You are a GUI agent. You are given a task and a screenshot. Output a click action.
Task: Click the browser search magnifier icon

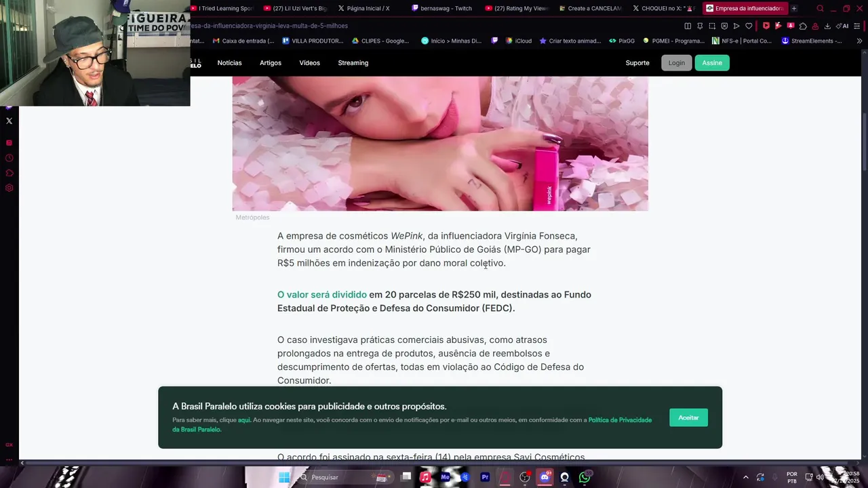(820, 8)
